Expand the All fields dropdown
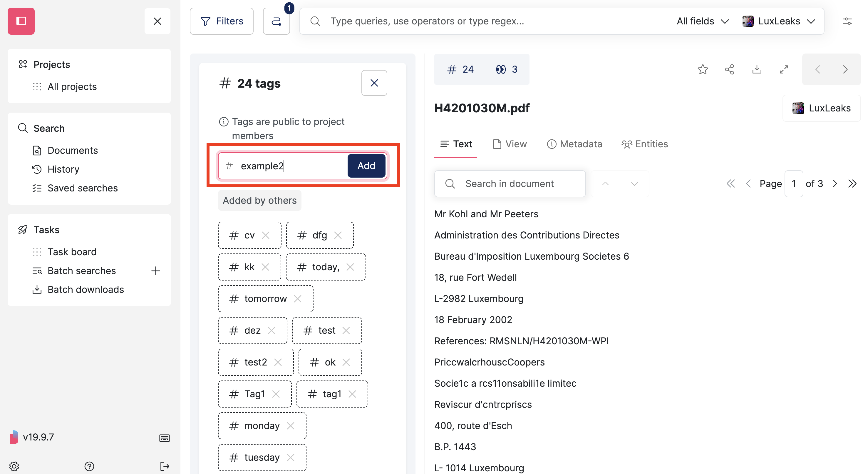This screenshot has width=868, height=474. [703, 21]
